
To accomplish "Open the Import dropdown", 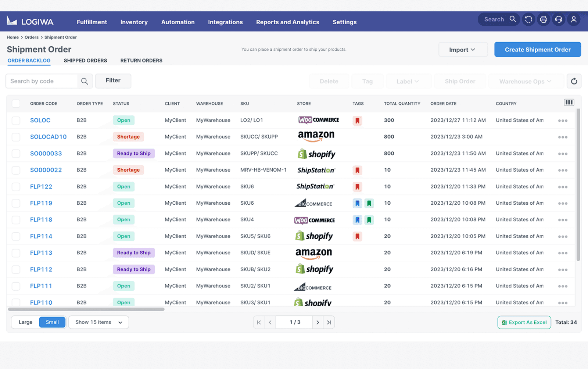I will (463, 49).
